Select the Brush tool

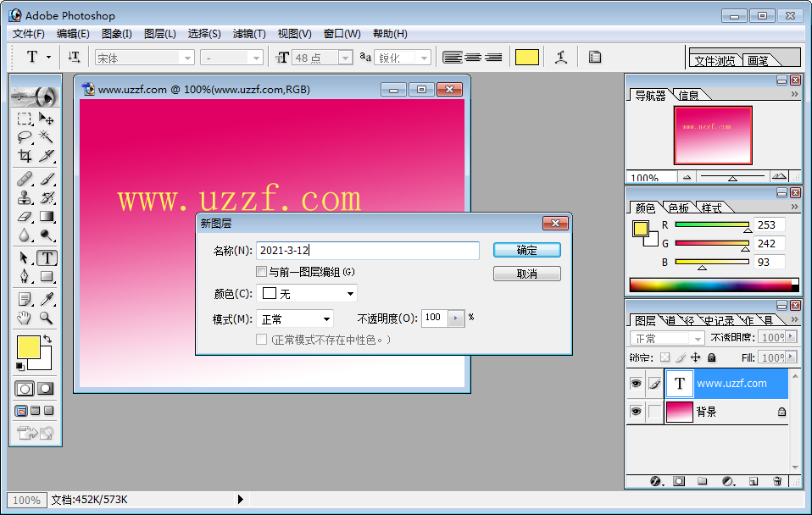click(47, 179)
